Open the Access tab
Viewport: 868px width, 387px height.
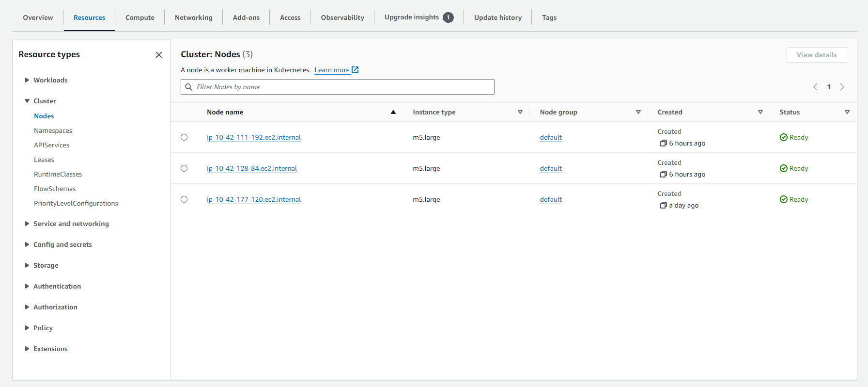click(x=290, y=17)
